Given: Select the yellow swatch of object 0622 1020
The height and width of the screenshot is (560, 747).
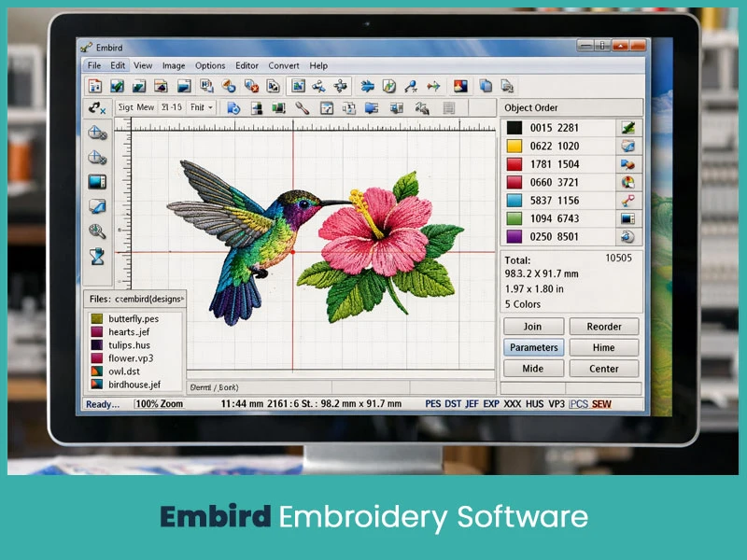Looking at the screenshot, I should coord(514,146).
